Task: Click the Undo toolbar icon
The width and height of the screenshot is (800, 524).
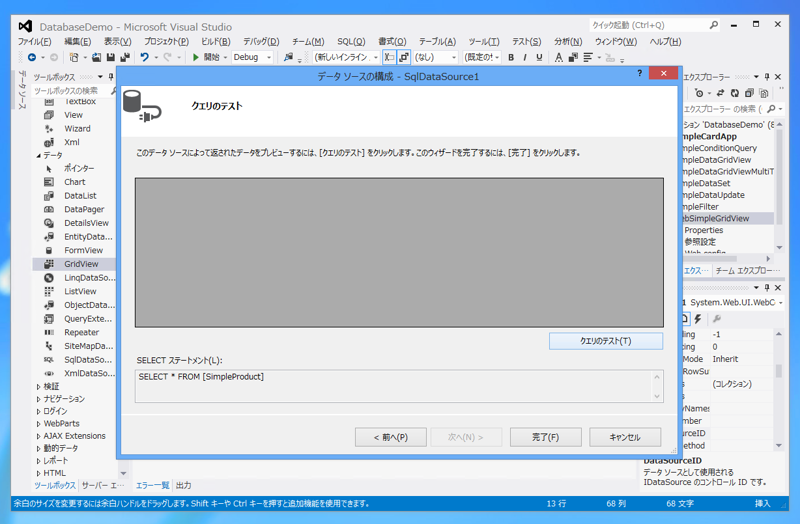Action: click(144, 57)
